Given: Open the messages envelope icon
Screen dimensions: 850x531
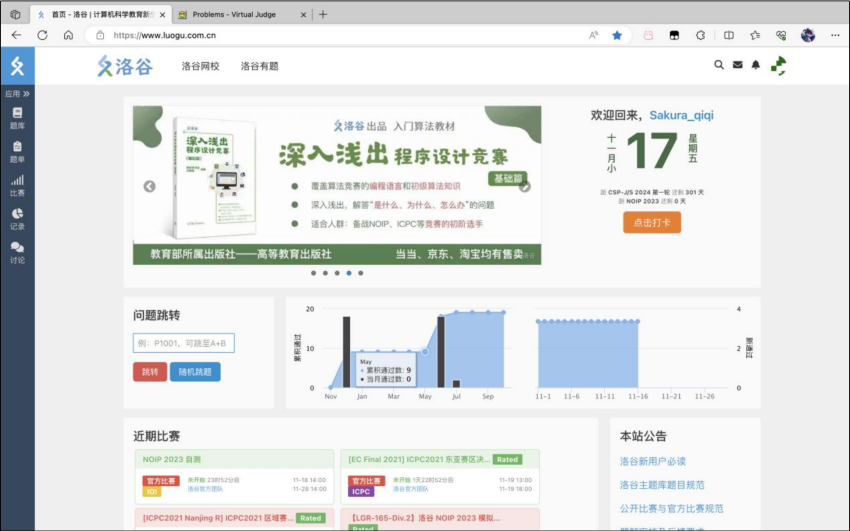Looking at the screenshot, I should 737,65.
